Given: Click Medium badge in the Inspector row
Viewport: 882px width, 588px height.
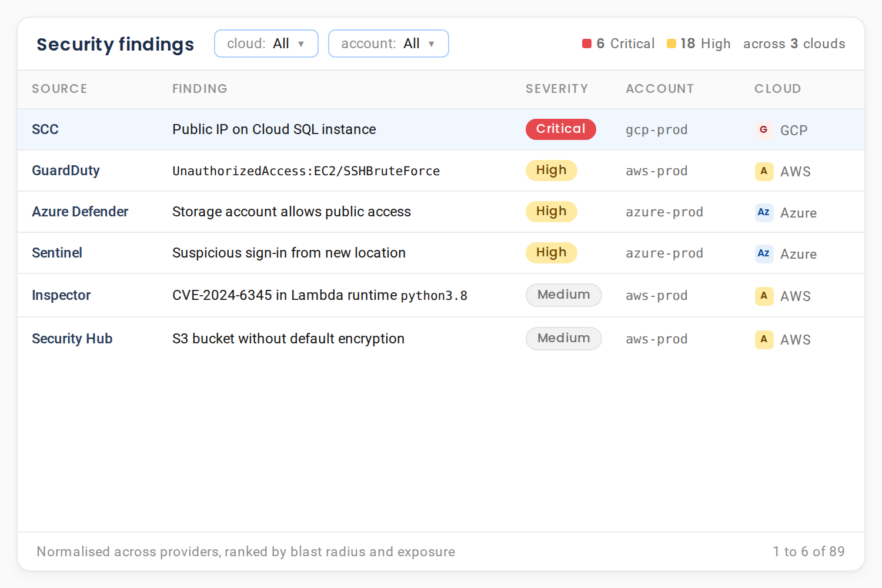Looking at the screenshot, I should coord(564,295).
